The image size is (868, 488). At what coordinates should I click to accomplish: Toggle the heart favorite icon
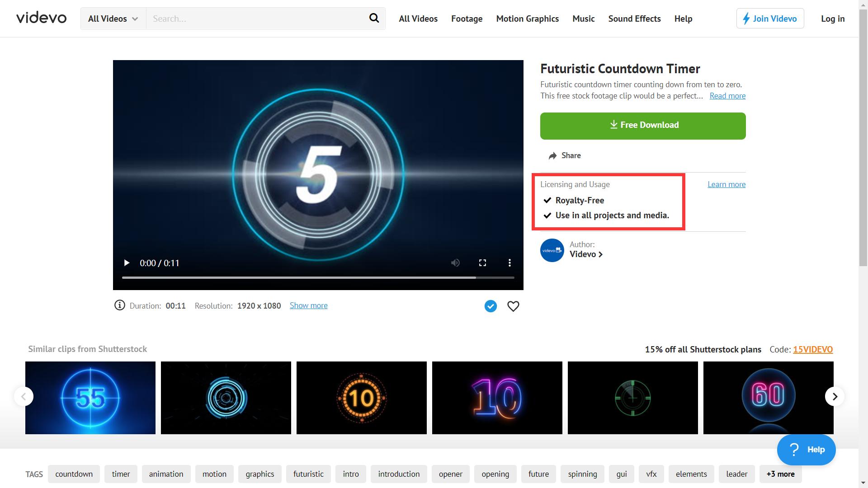pyautogui.click(x=513, y=306)
